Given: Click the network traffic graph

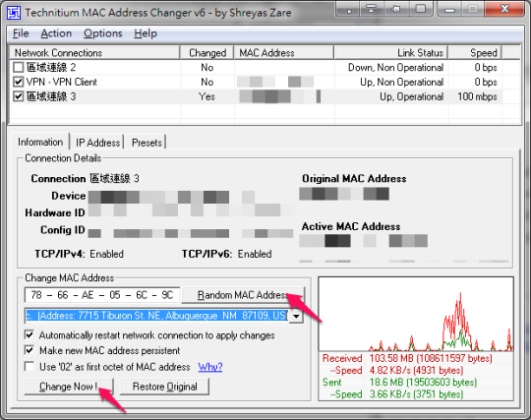Looking at the screenshot, I should coord(416,314).
